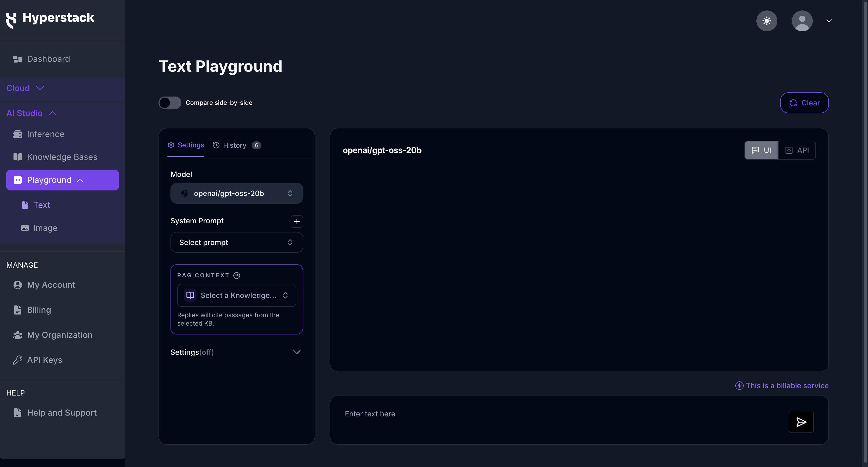The height and width of the screenshot is (467, 868).
Task: Switch to UI view
Action: [x=761, y=150]
